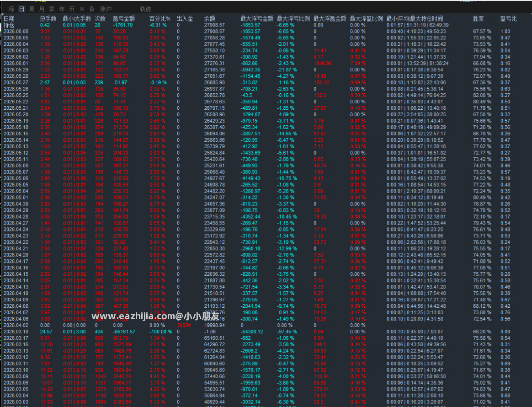
Task: Click the -54300.12 floating loss cell
Action: click(252, 332)
